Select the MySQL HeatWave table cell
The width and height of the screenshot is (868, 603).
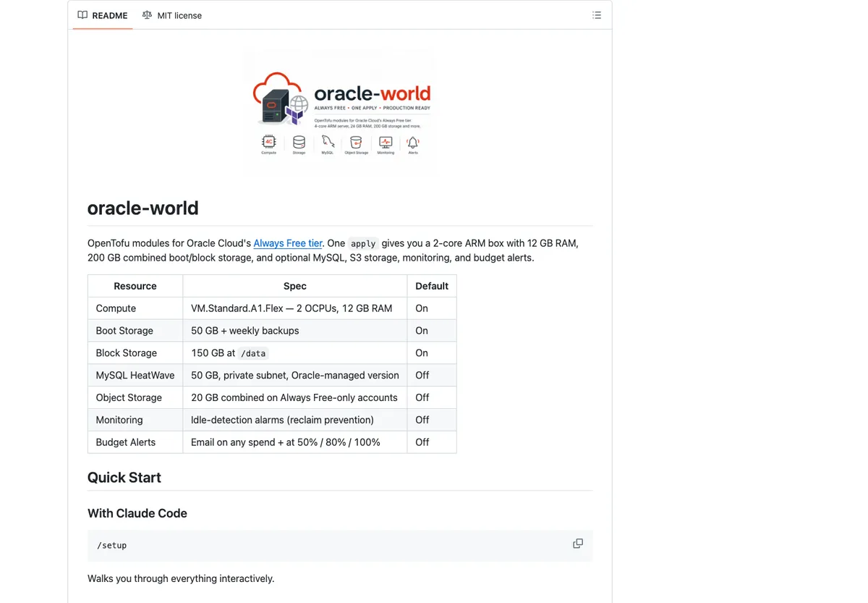click(135, 376)
